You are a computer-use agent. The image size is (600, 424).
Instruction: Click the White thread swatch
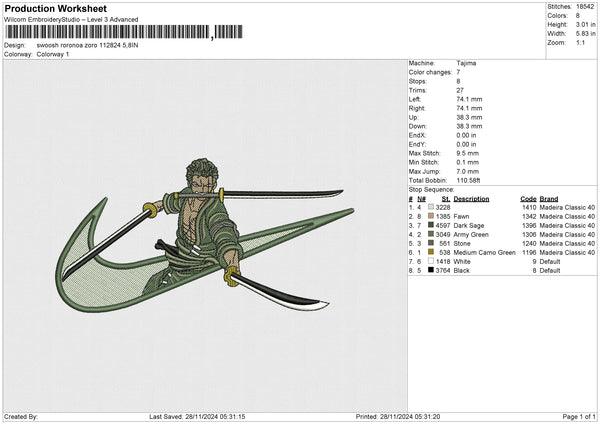pyautogui.click(x=430, y=261)
